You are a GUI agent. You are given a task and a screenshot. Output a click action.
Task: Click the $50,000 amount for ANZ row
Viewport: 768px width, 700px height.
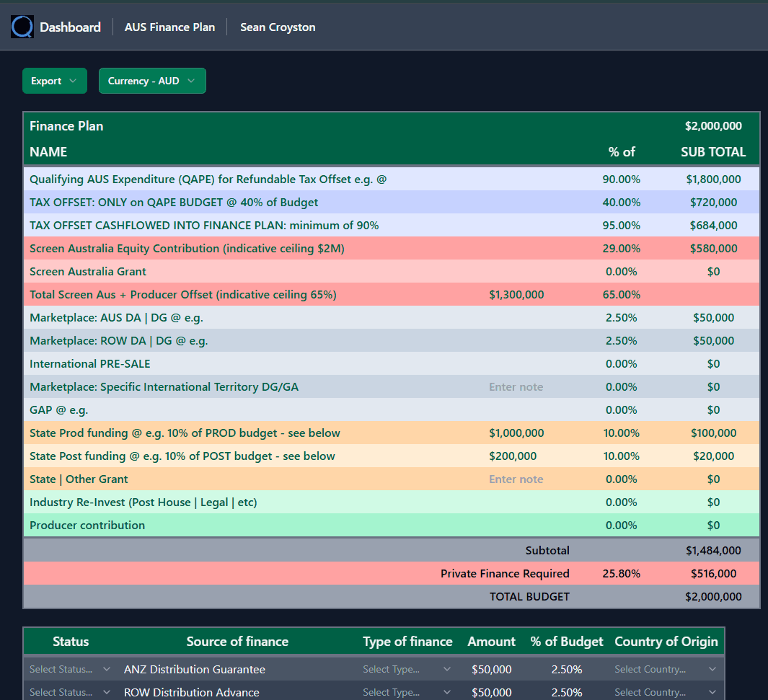(491, 669)
